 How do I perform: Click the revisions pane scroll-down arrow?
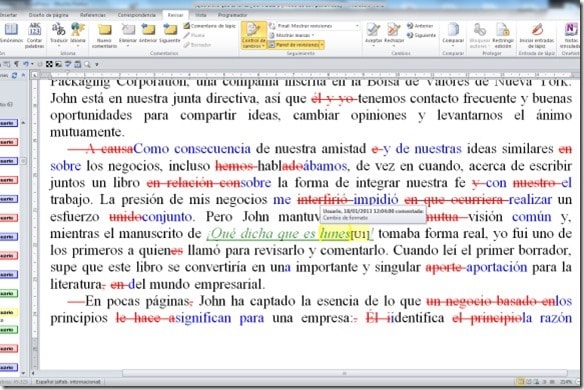pos(23,372)
